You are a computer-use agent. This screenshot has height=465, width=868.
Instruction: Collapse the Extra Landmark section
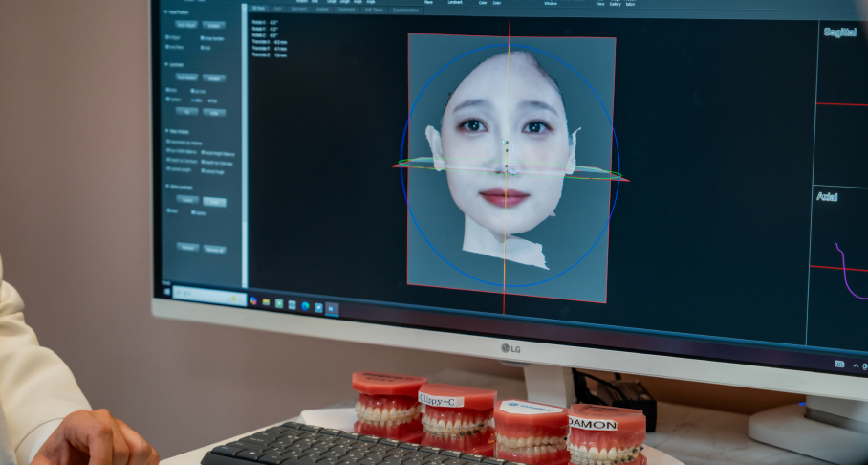pos(167,186)
